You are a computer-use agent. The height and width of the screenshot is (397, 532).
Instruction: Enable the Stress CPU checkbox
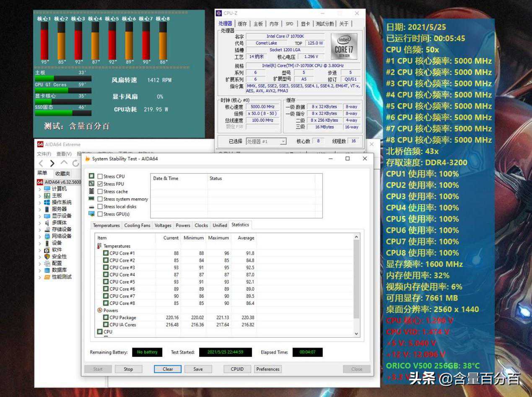(100, 176)
